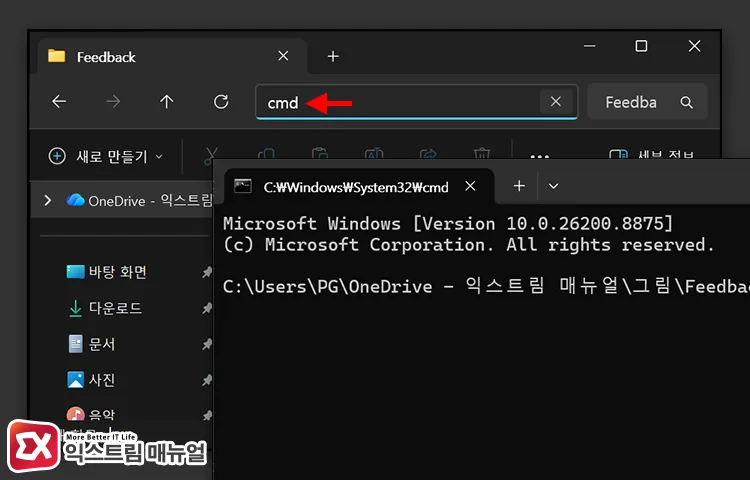Add a new File Explorer tab
This screenshot has height=480, width=750.
[333, 56]
